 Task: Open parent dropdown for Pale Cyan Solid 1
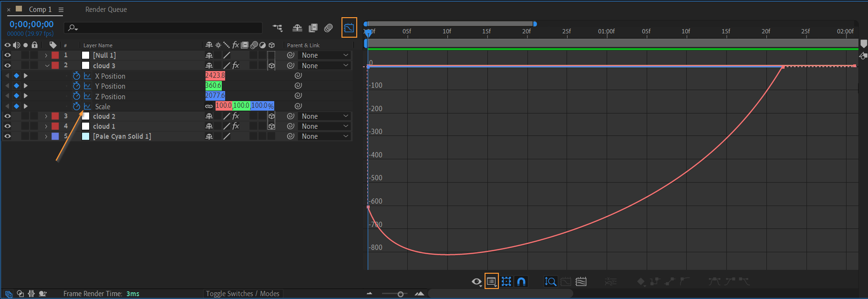(x=325, y=136)
